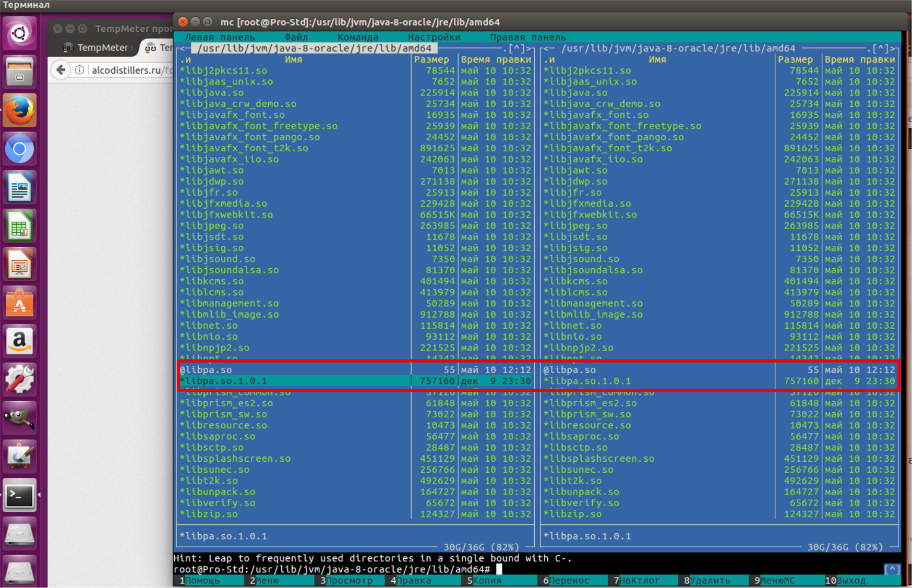Click the alcodistillers.ru address bar
The image size is (912, 588).
click(130, 70)
